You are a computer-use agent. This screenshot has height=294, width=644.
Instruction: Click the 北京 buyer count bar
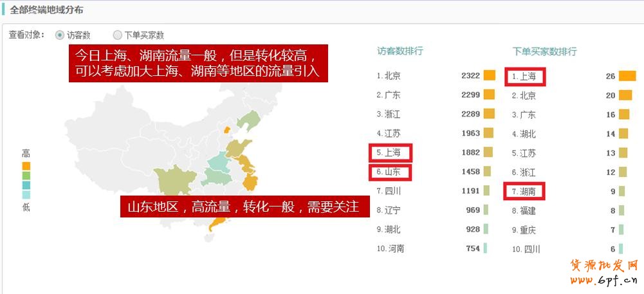pos(625,95)
